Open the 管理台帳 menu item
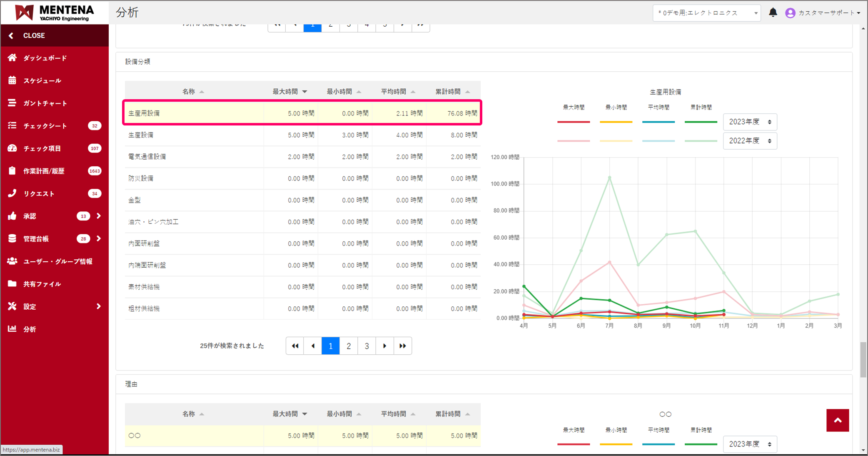The image size is (868, 456). [x=36, y=239]
